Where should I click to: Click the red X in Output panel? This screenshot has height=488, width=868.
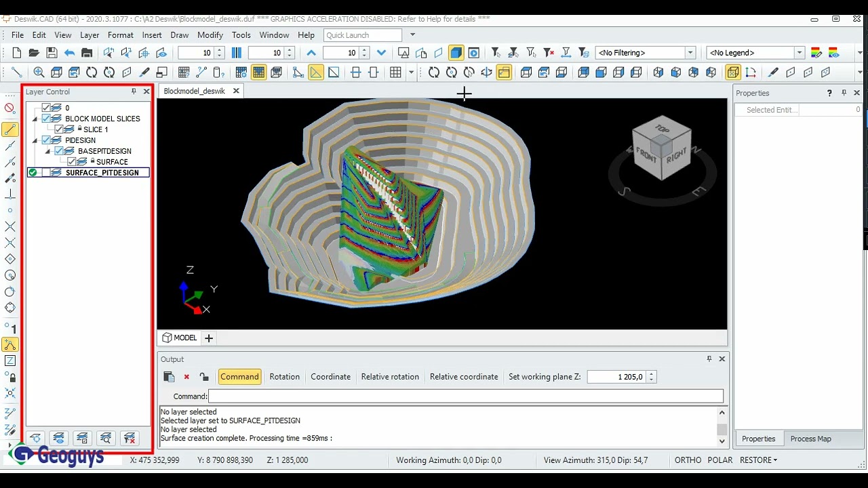186,377
